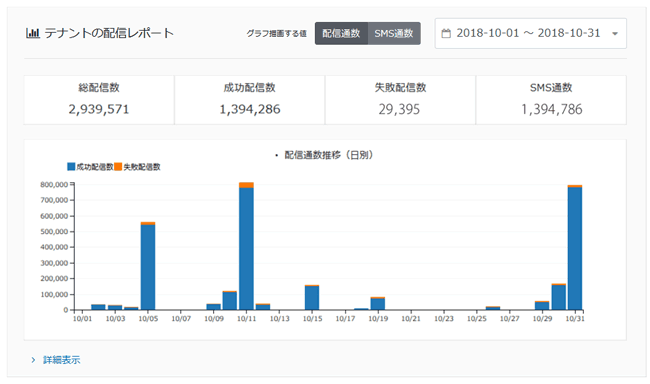Click orange 失敗配信数 legend swatch

pos(118,167)
